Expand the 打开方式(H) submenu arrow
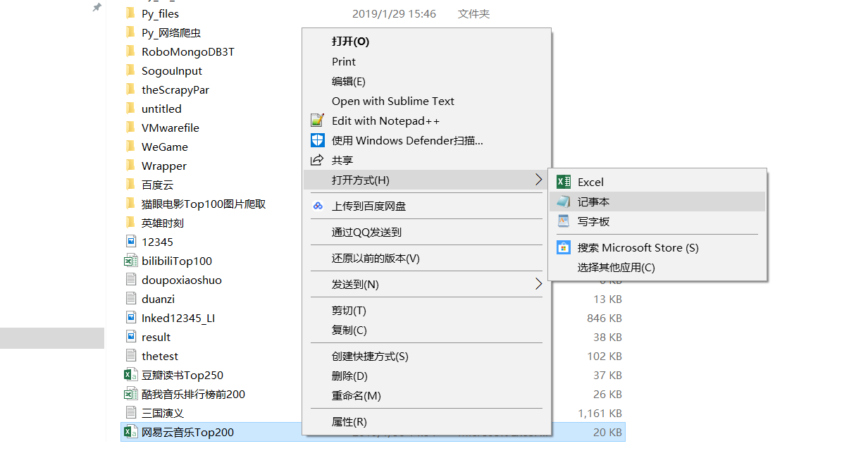 [x=539, y=180]
